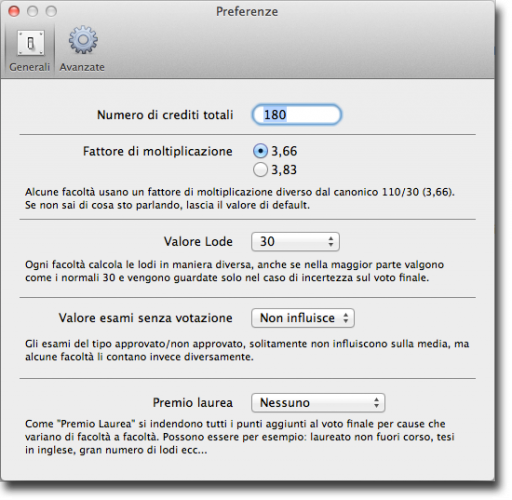512x500 pixels.
Task: Click the Fattore di moltiplicazione label
Action: pyautogui.click(x=158, y=151)
